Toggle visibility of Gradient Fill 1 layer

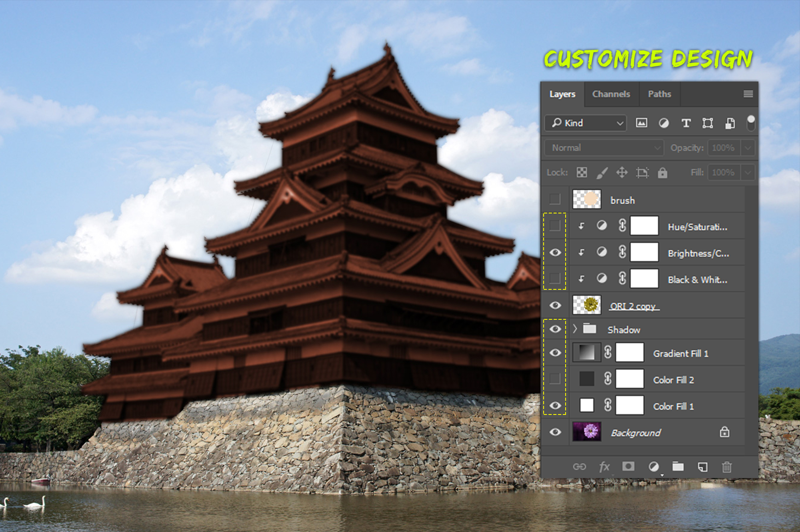[x=555, y=353]
